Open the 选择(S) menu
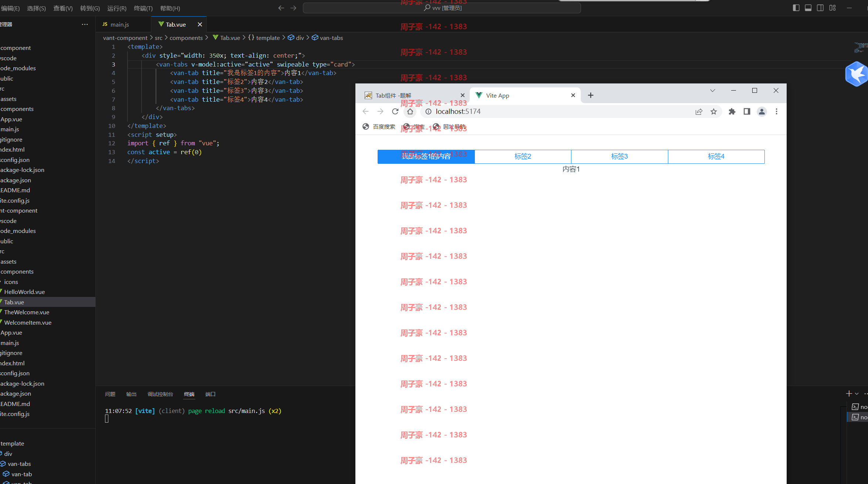Viewport: 868px width, 484px height. (36, 8)
